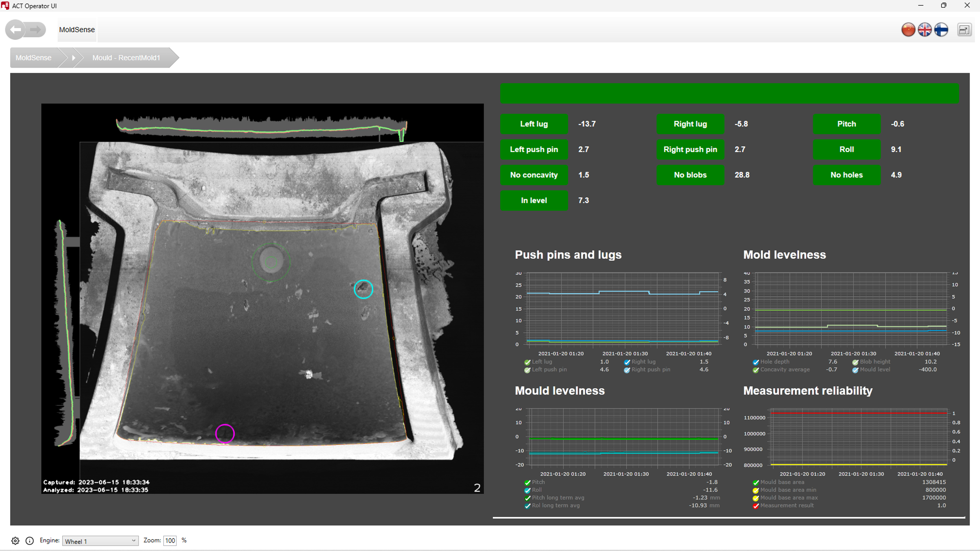The image size is (980, 551).
Task: Toggle Pitch long term avg checkbox
Action: pyautogui.click(x=527, y=498)
